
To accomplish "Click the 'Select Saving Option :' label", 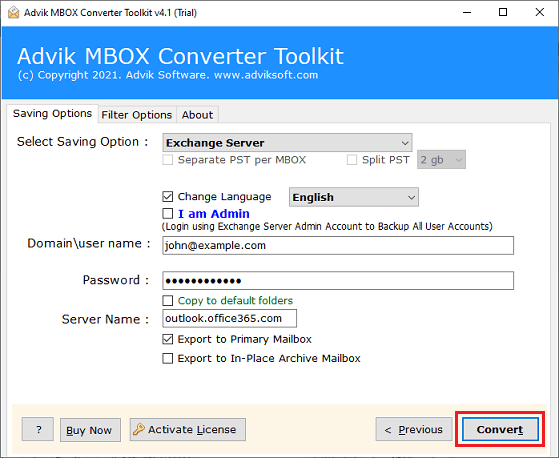I will coord(82,142).
